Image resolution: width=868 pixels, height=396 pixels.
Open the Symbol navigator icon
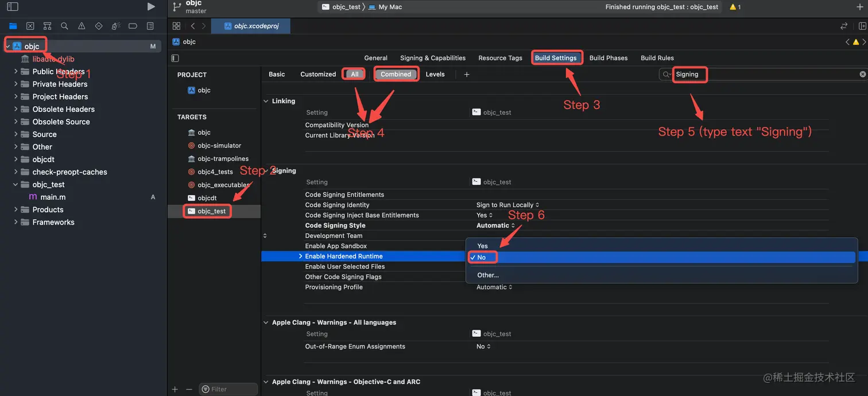pos(48,26)
